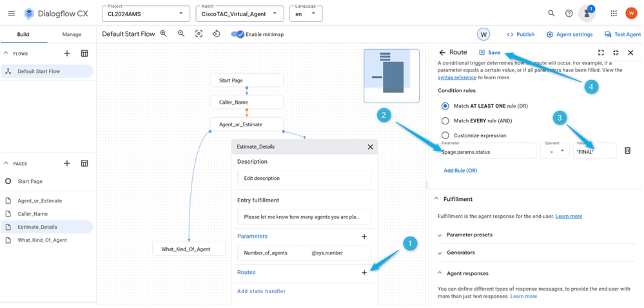Click the undo/reset view icon

(x=217, y=34)
